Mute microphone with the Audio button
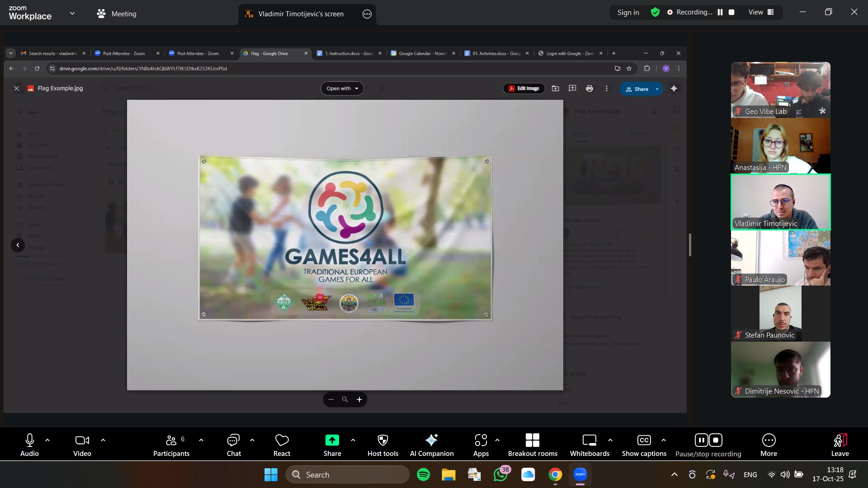868x488 pixels. (x=29, y=445)
